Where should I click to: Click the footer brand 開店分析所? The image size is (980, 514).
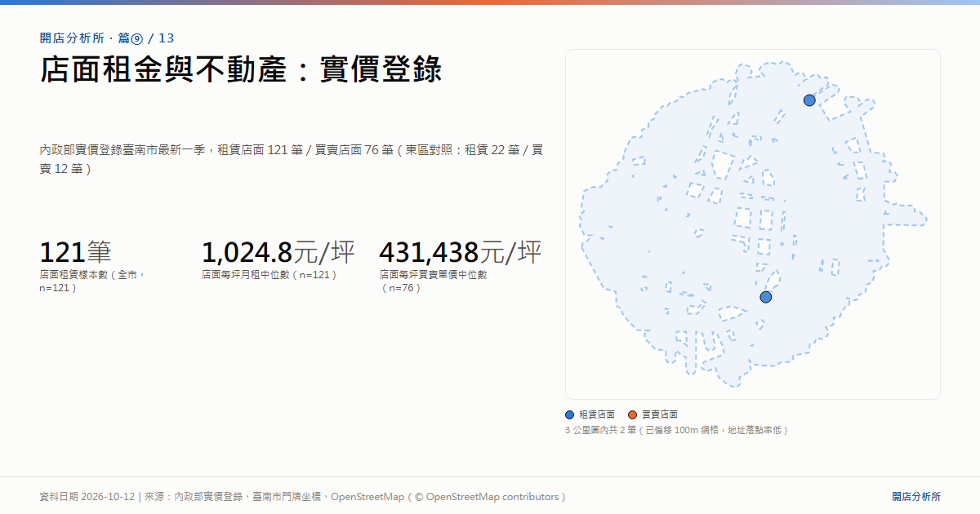[x=916, y=497]
